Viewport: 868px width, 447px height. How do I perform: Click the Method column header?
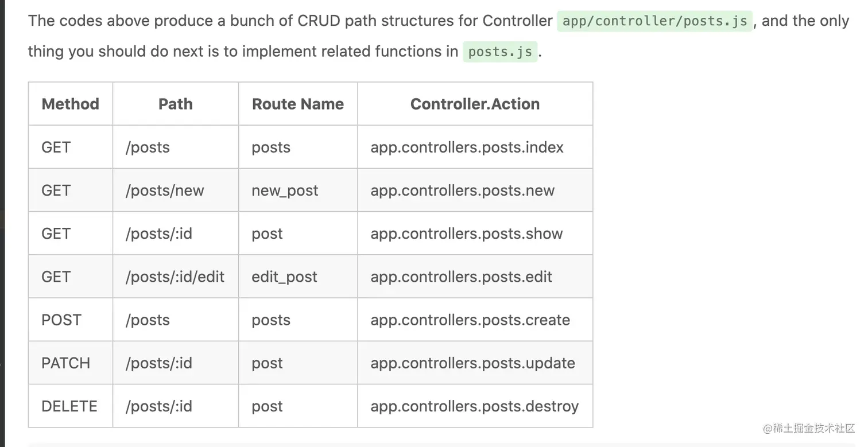[x=70, y=104]
